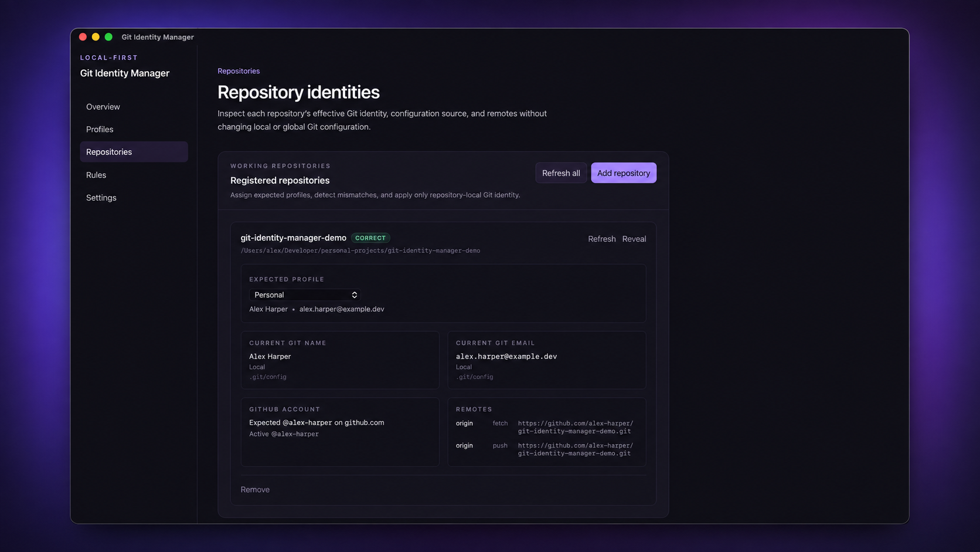This screenshot has width=980, height=552.
Task: Select Repositories in the sidebar
Action: (134, 152)
